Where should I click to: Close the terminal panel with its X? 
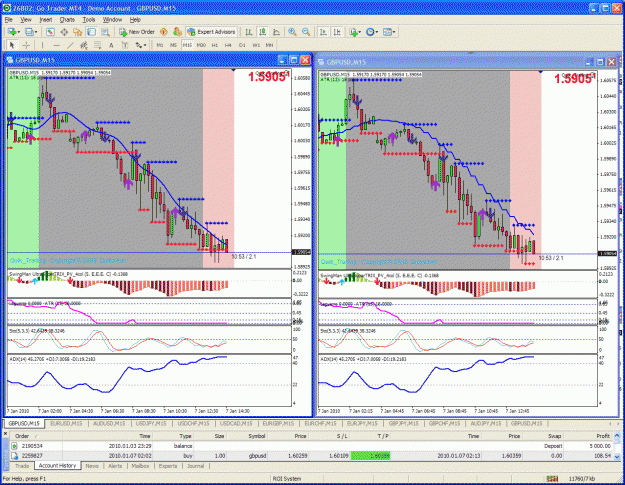(x=5, y=434)
